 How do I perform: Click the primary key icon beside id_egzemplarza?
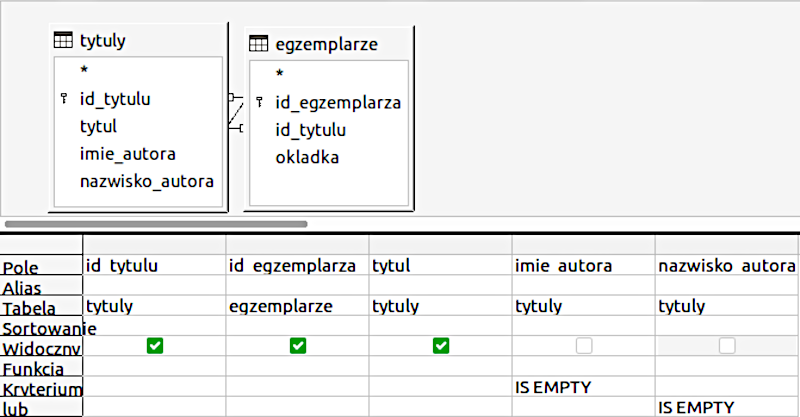[260, 102]
